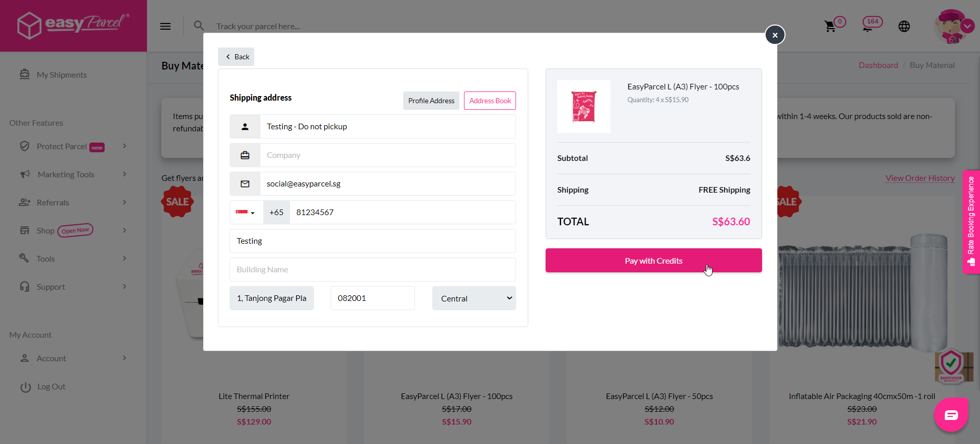Click the Account person icon in sidebar
The image size is (980, 444).
[x=24, y=358]
